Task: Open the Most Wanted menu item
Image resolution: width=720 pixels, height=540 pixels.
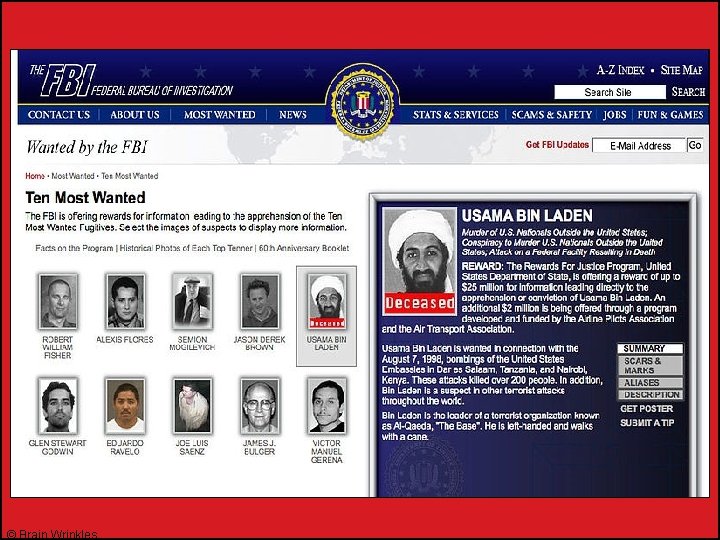Action: (x=219, y=115)
